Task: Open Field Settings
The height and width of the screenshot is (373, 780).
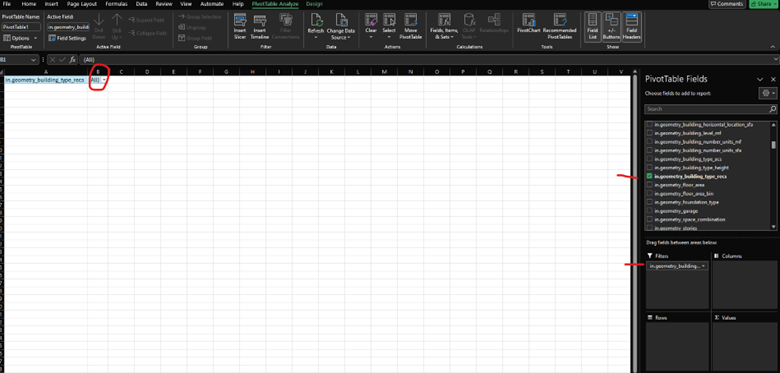Action: coord(68,38)
